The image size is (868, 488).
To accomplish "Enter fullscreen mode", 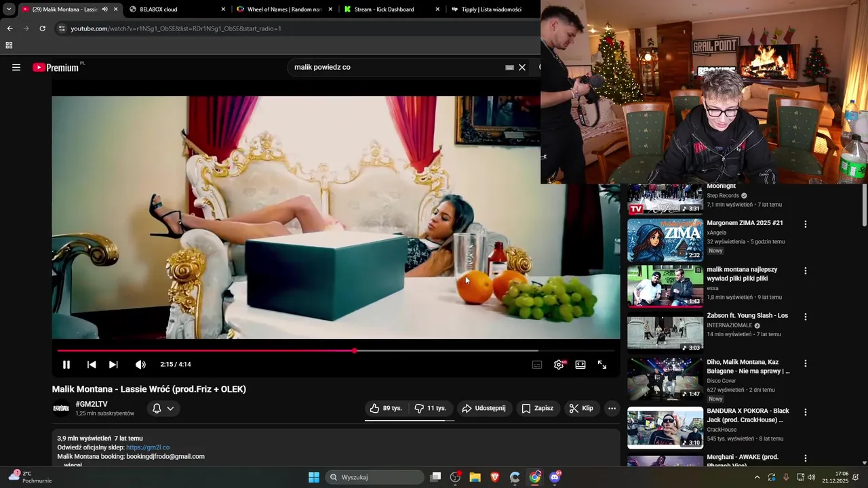I will click(x=602, y=365).
